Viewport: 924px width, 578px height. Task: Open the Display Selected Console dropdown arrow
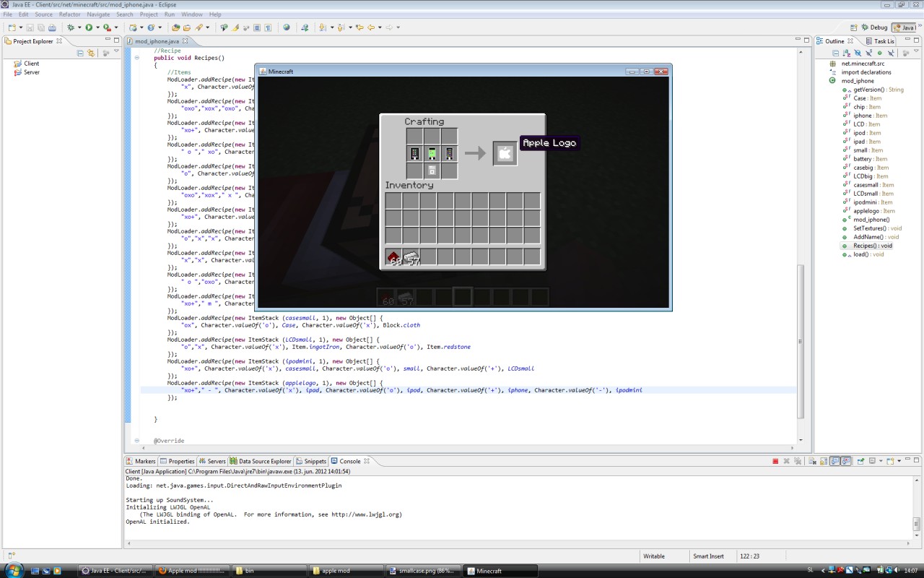point(881,461)
